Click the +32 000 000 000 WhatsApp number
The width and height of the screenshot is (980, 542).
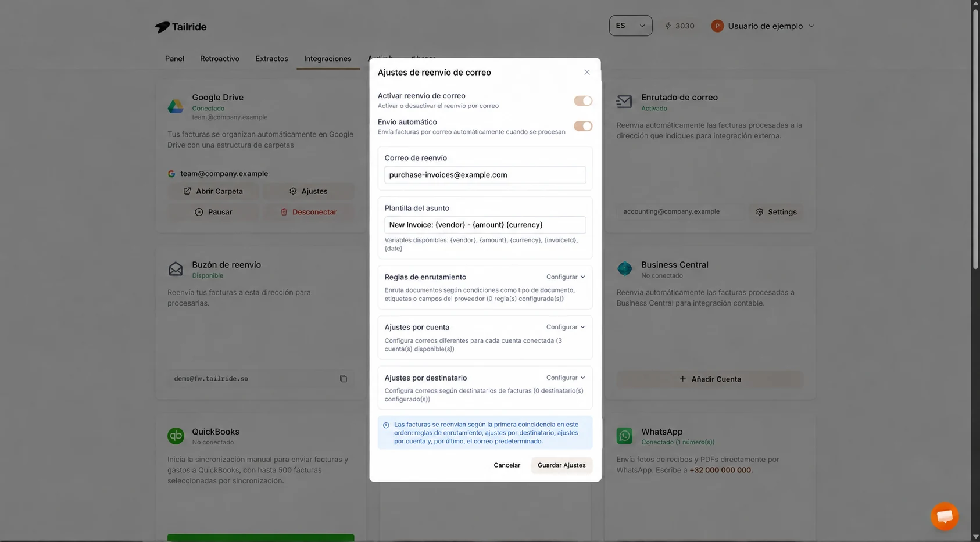point(720,470)
